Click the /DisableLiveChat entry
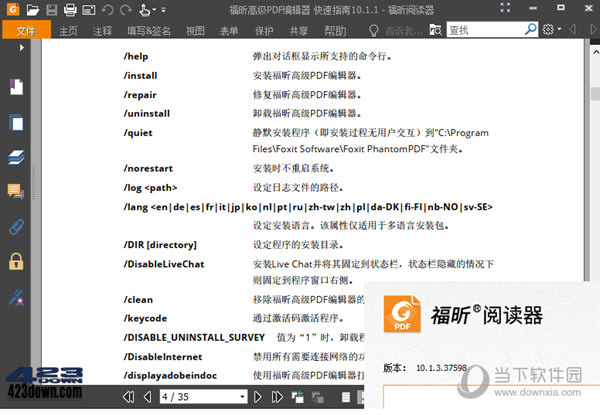Screen dimensions: 600x415 (164, 264)
